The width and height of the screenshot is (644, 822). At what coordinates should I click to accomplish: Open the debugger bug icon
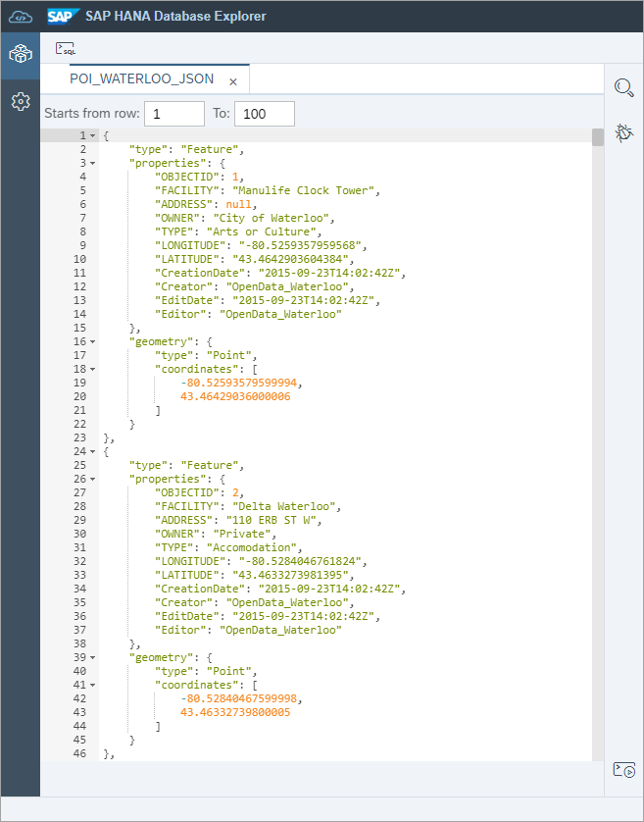[624, 133]
